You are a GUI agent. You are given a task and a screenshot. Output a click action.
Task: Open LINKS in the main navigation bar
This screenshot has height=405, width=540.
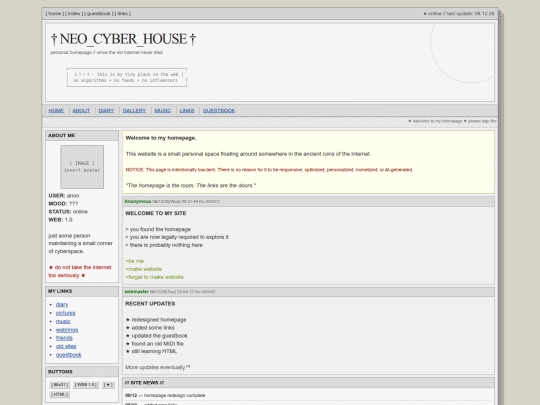pos(187,111)
